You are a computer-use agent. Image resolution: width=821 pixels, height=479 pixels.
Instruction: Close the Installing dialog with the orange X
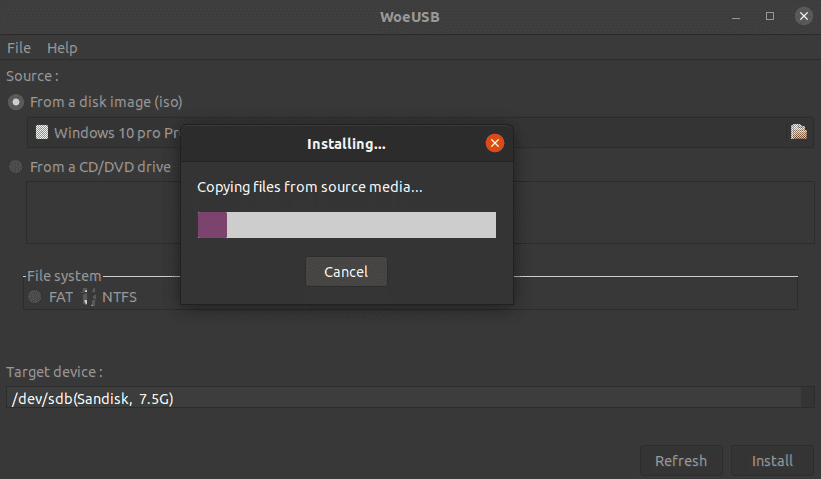click(x=494, y=143)
